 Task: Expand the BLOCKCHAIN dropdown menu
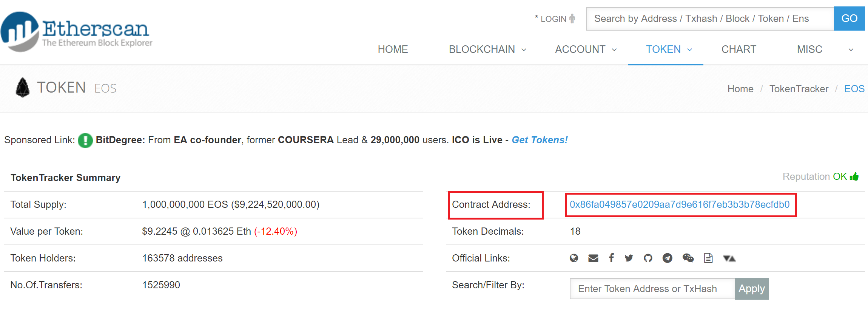coord(487,50)
